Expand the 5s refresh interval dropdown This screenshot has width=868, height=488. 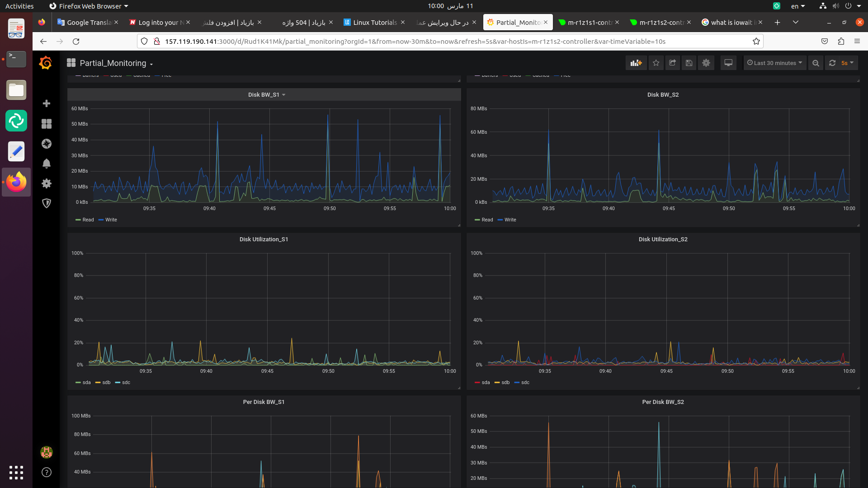pyautogui.click(x=847, y=63)
